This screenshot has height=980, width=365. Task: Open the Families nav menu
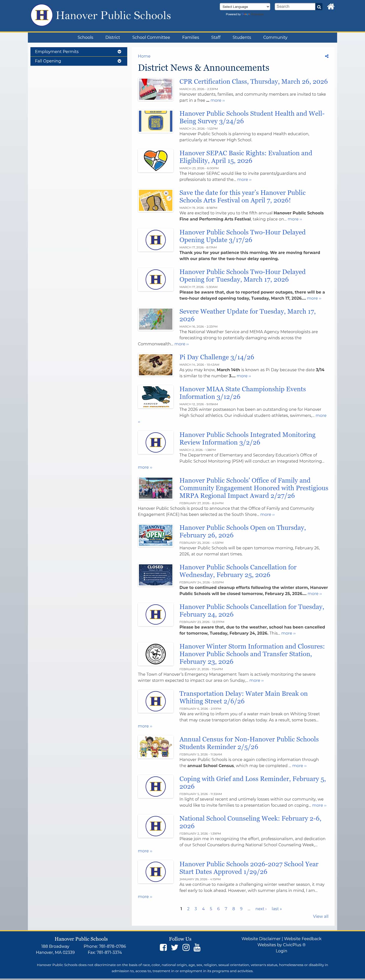(x=191, y=37)
